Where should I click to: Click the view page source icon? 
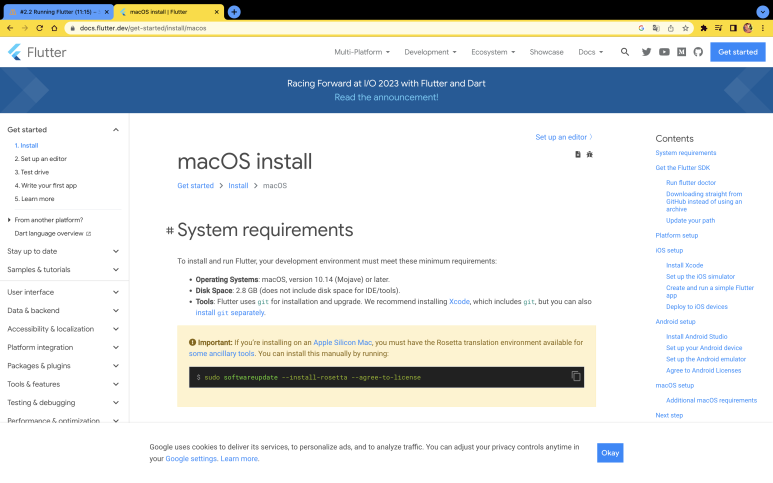pos(578,154)
